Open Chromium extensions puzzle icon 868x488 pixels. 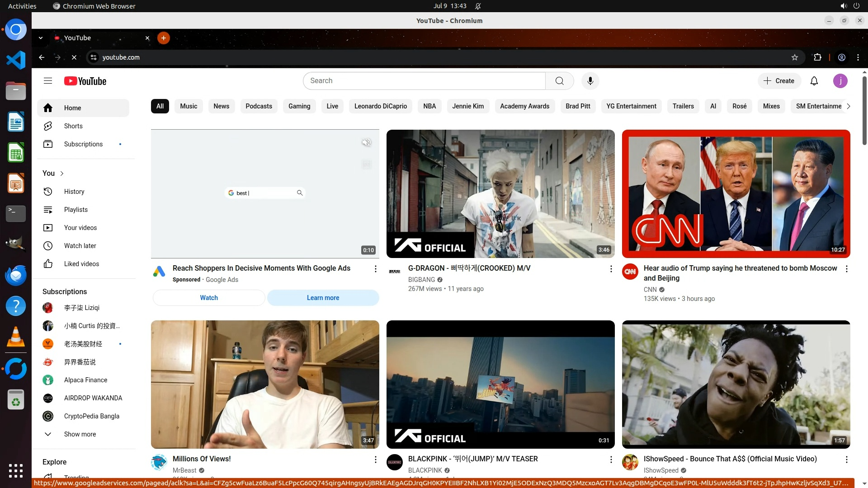pos(817,57)
